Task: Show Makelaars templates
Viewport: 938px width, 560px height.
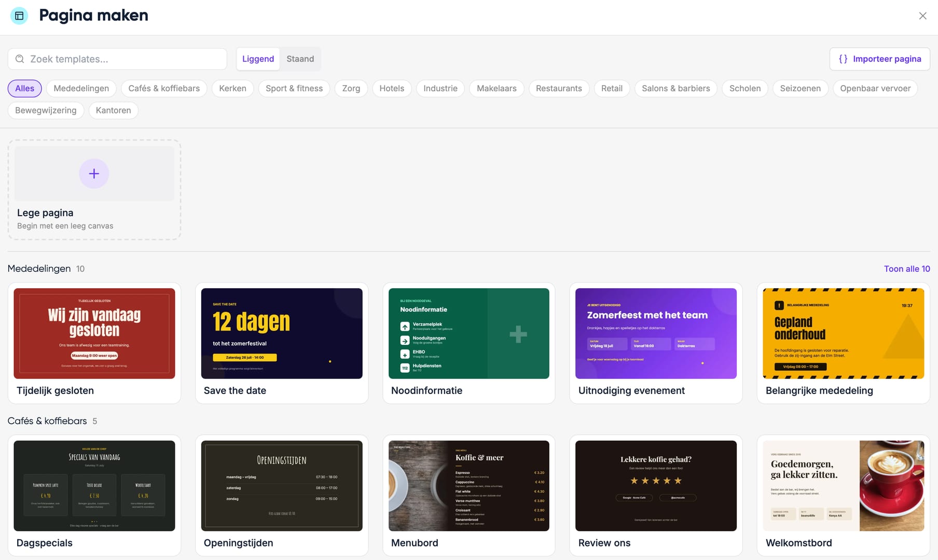Action: [496, 89]
